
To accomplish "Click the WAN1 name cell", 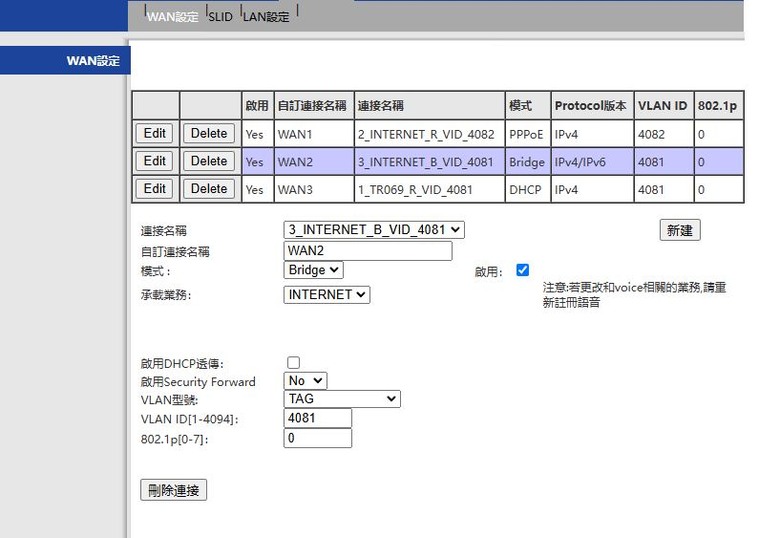I will coord(314,134).
